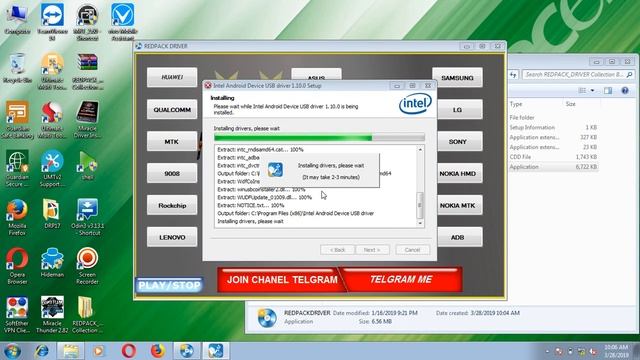The height and width of the screenshot is (360, 640).
Task: Click the Firefox icon in the taskbar
Action: tap(158, 351)
